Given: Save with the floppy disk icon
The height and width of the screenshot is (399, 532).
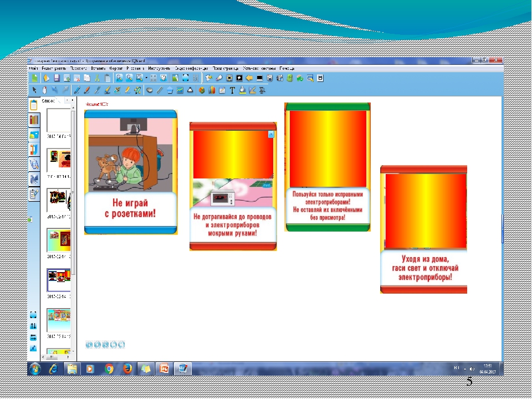Looking at the screenshot, I should click(x=57, y=78).
